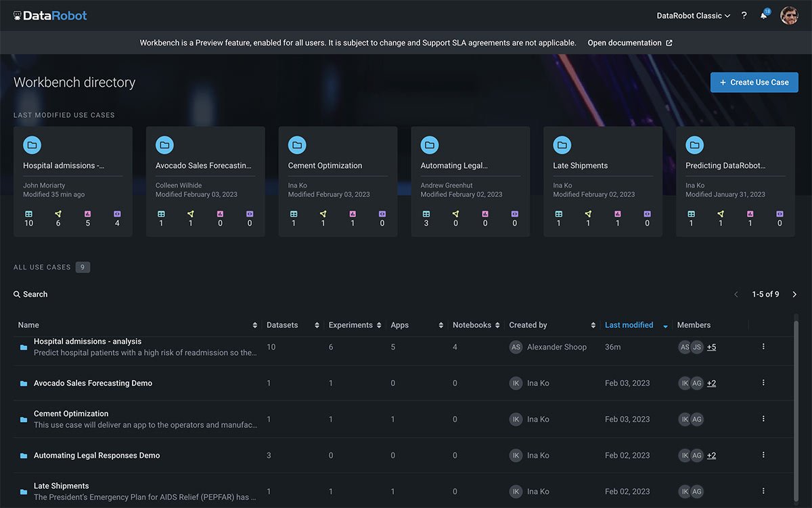Open the DataRobot Classic switcher dropdown

693,15
